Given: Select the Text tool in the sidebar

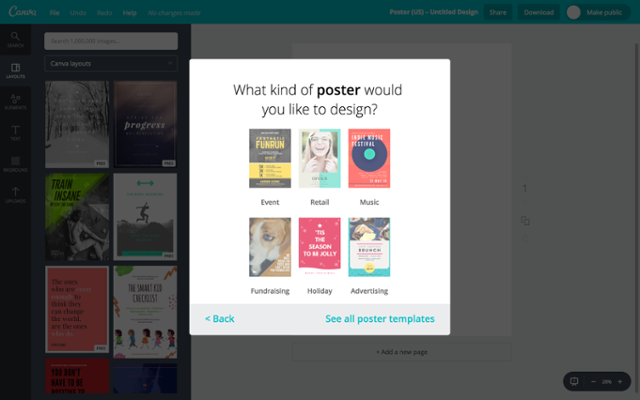Looking at the screenshot, I should pos(15,133).
